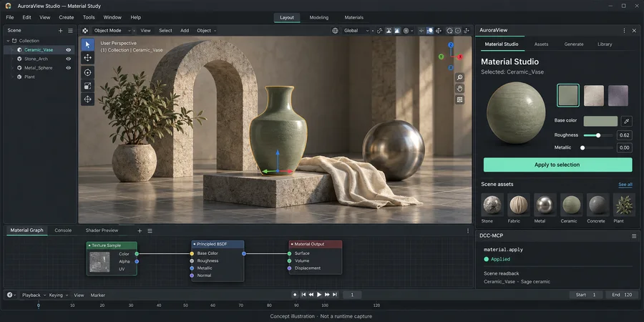Add new item with Scene panel plus
The width and height of the screenshot is (644, 322).
(60, 30)
